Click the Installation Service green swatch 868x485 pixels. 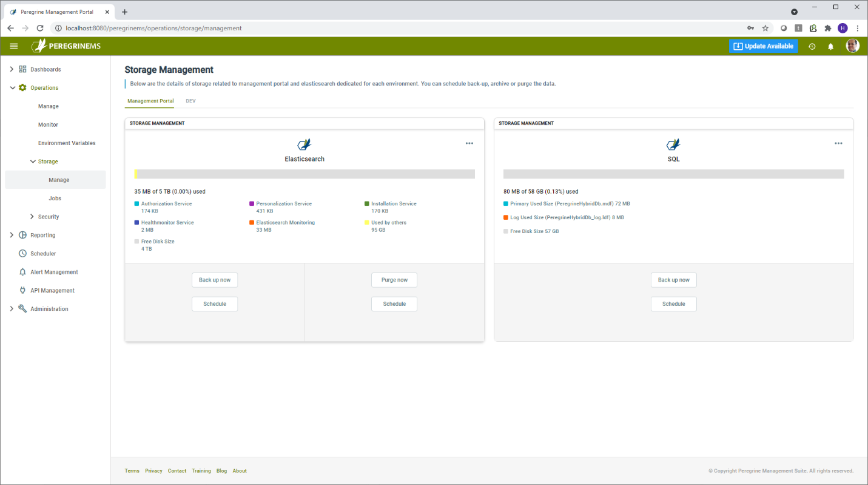pyautogui.click(x=367, y=204)
